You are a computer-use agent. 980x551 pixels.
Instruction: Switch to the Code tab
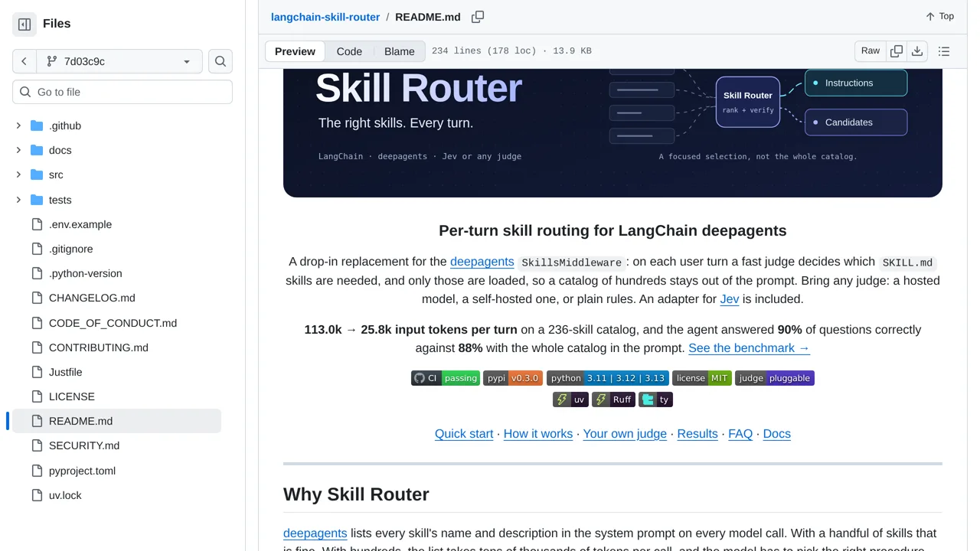point(349,51)
